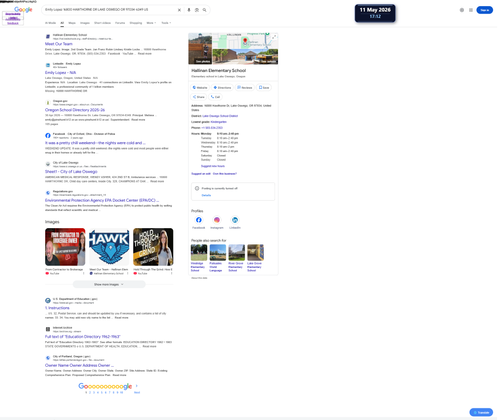Open the See photos thumbnail
Image resolution: width=500 pixels, height=420 pixels.
tap(200, 49)
